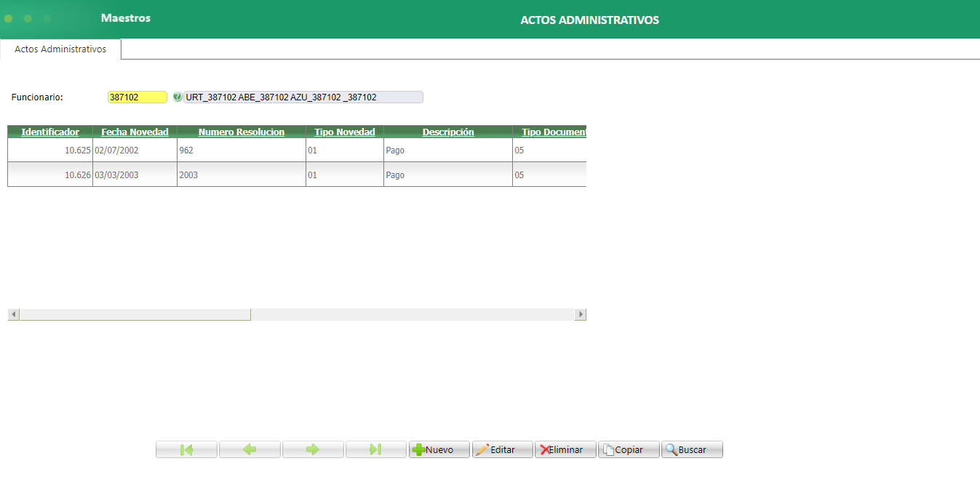Sort by Fecha Novedad column header
This screenshot has height=485, width=980.
[135, 132]
